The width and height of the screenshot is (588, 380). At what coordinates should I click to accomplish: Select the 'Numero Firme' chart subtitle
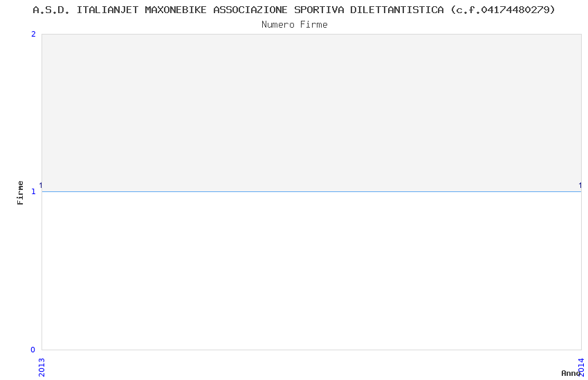(295, 25)
